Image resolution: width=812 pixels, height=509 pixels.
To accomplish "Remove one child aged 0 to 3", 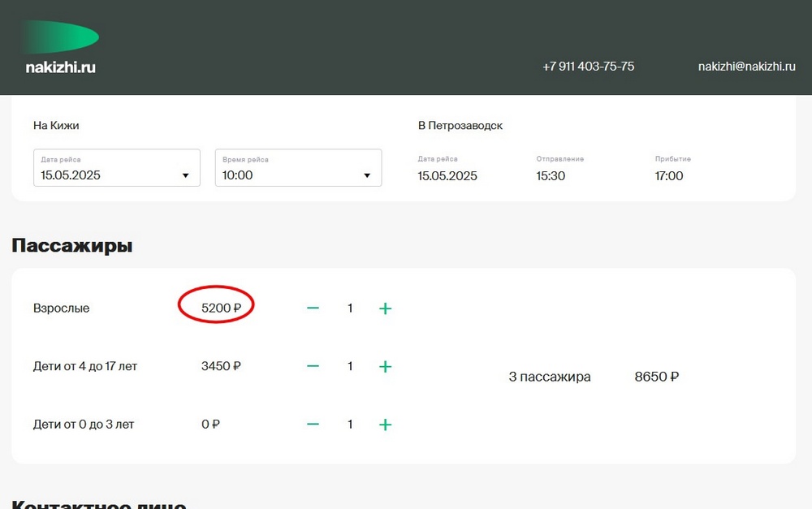I will (x=313, y=425).
